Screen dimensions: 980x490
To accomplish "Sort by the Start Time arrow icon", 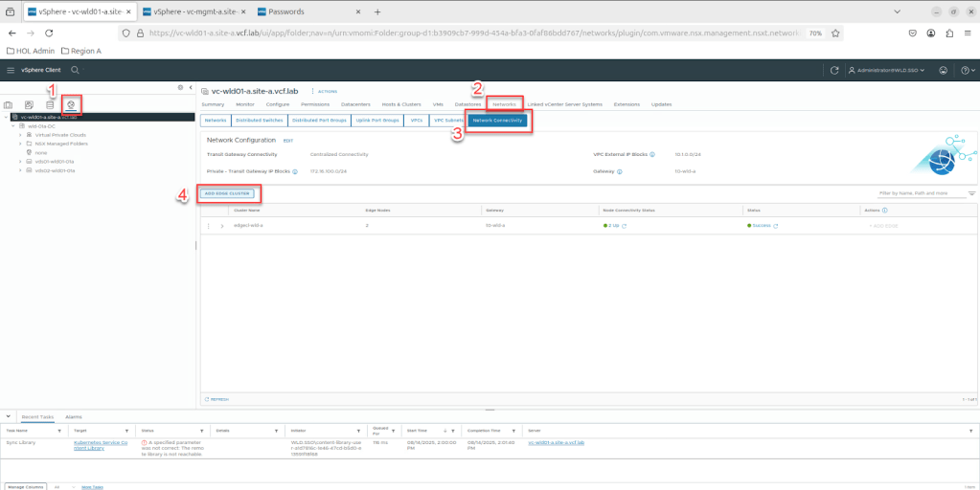I will (444, 431).
